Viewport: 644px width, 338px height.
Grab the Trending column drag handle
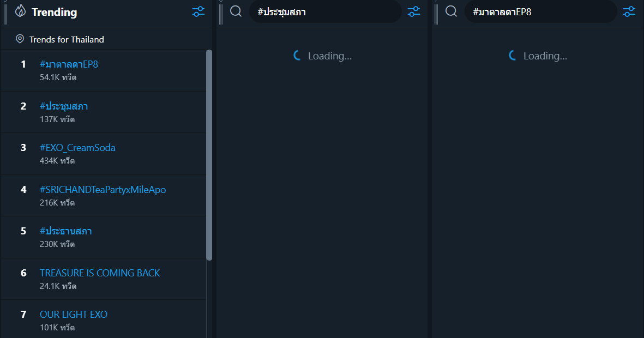click(x=5, y=14)
